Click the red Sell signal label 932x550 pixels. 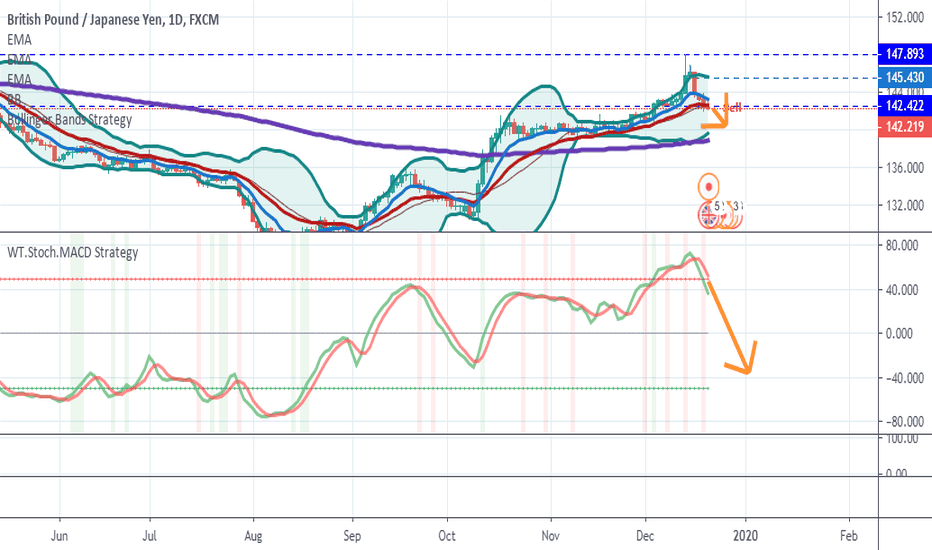(735, 106)
